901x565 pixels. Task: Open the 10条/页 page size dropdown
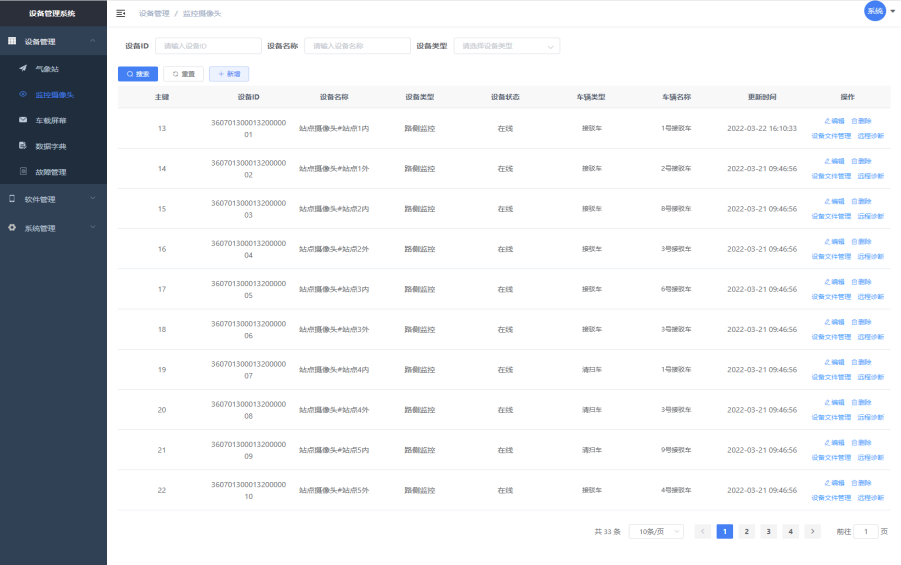coord(656,532)
